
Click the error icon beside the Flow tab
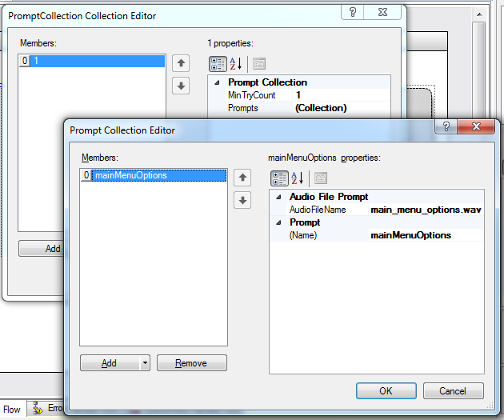click(38, 408)
